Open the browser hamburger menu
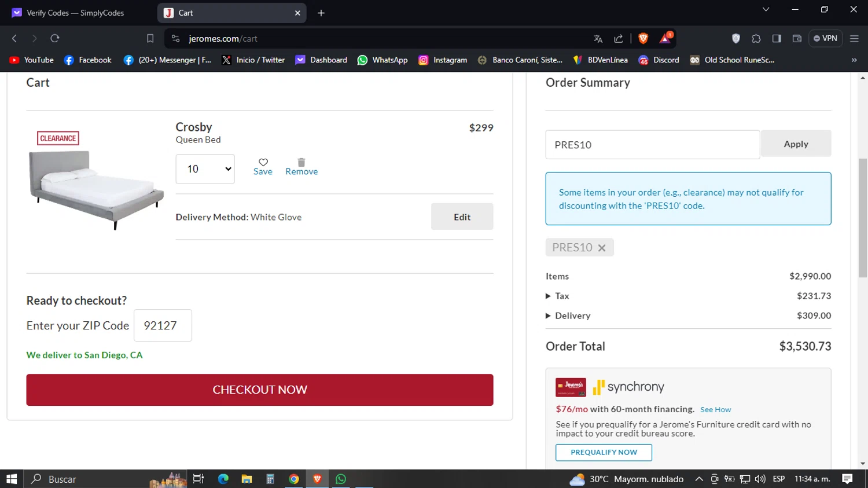The height and width of the screenshot is (488, 868). (854, 39)
